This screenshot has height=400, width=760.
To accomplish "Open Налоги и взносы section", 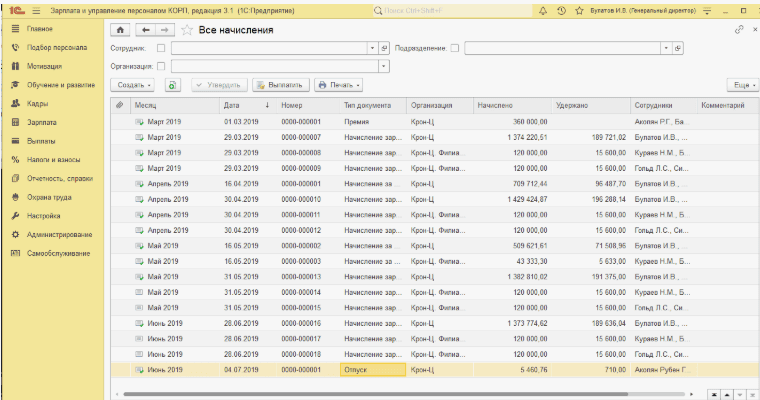I will (x=52, y=160).
